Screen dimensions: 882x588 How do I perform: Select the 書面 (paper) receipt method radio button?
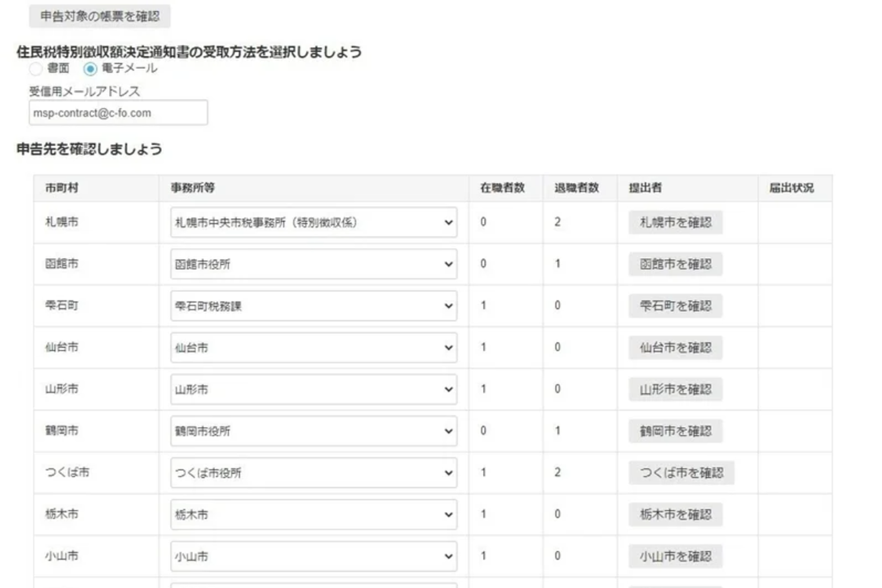click(35, 69)
